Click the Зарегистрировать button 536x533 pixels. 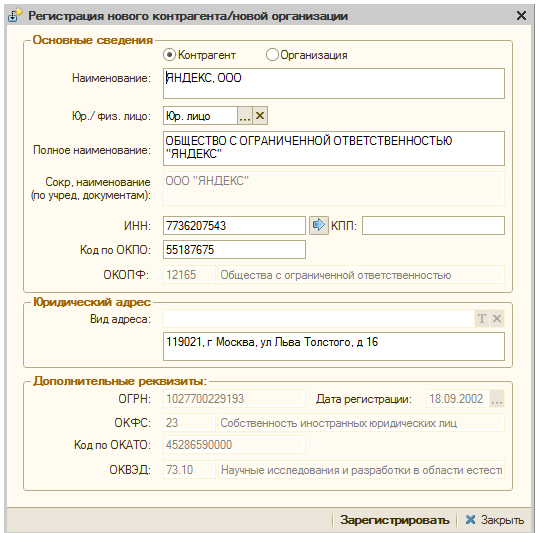(x=394, y=520)
